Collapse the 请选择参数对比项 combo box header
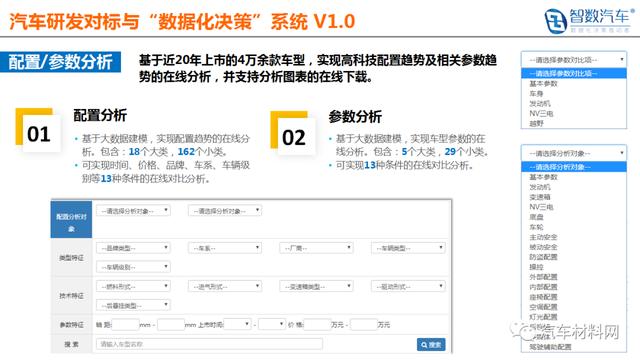This screenshot has width=640, height=360. pyautogui.click(x=574, y=60)
